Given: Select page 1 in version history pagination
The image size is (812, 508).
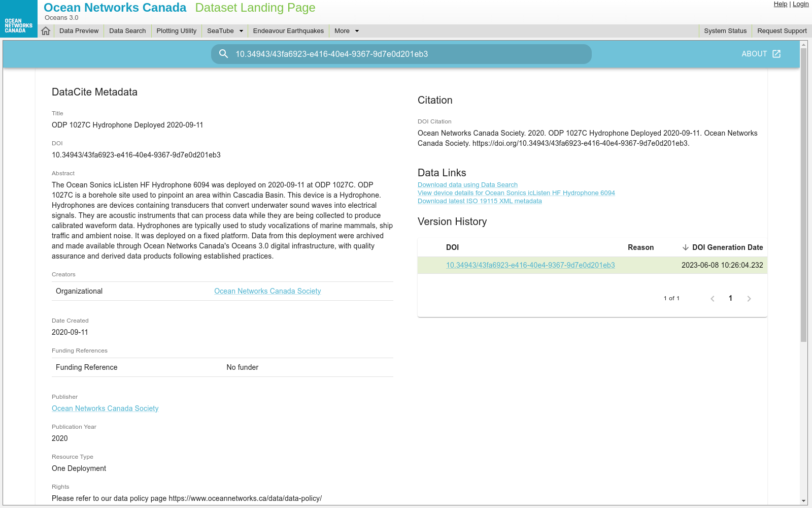Looking at the screenshot, I should coord(731,298).
